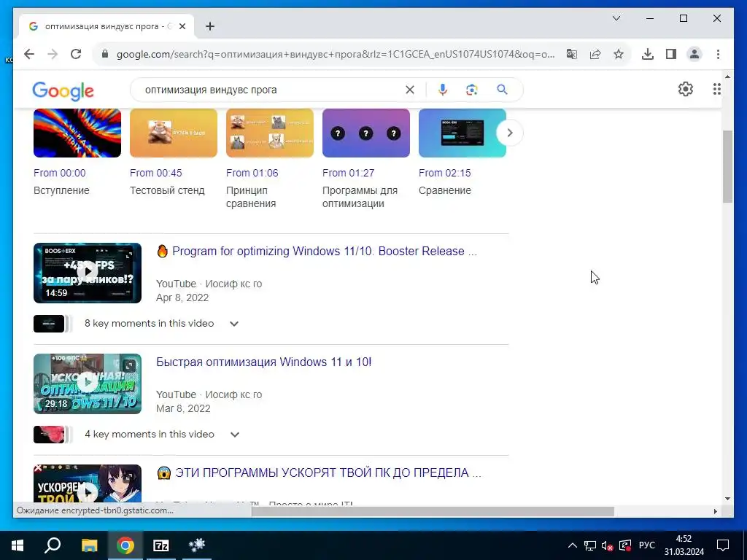
Task: Click the network status tray icon
Action: (589, 545)
